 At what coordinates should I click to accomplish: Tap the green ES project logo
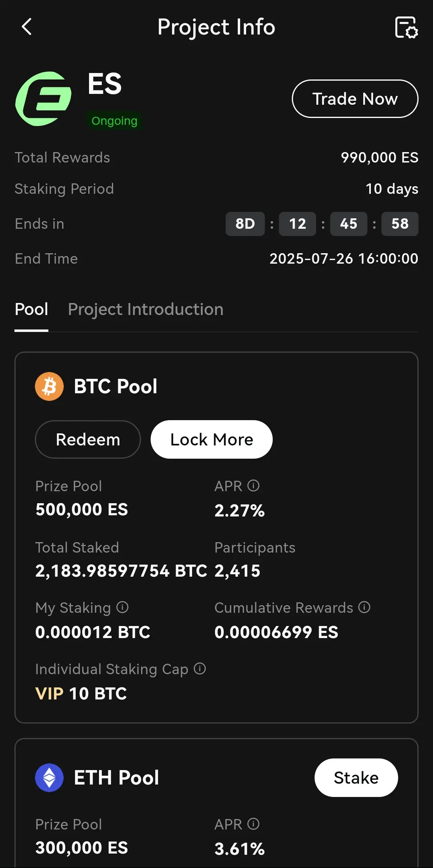(x=44, y=99)
